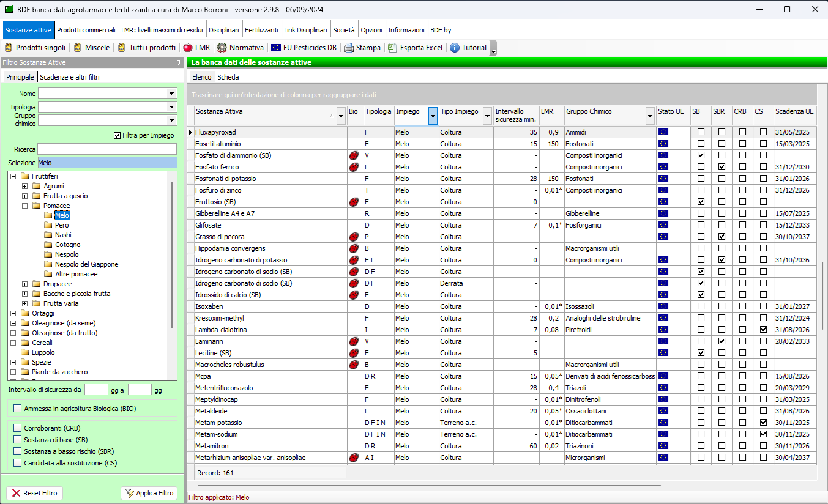Click the EU flag in the Glifosate row
This screenshot has height=504, width=828.
pyautogui.click(x=663, y=225)
